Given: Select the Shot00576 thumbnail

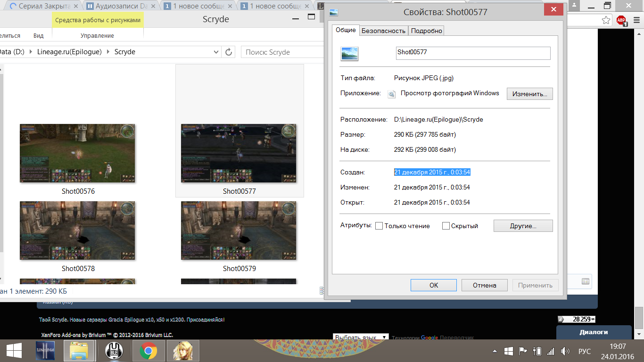Looking at the screenshot, I should pos(77,154).
